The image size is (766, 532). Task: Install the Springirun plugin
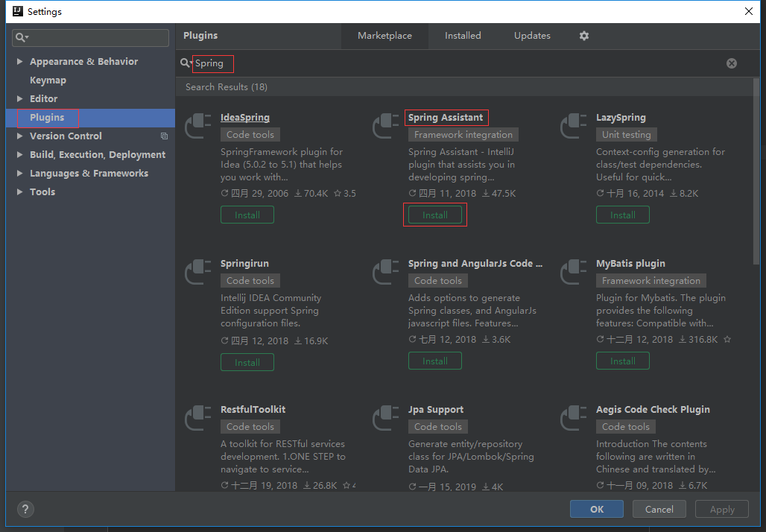click(247, 362)
